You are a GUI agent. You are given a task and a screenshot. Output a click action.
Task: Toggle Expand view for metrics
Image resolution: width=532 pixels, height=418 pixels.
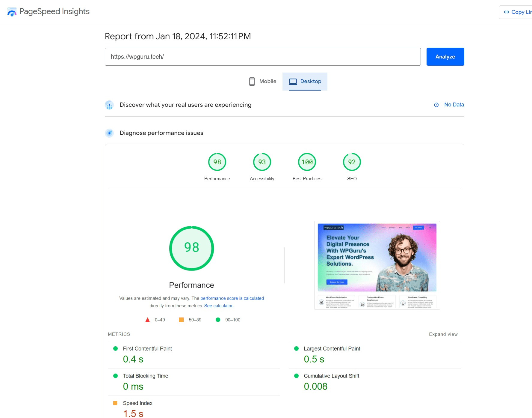pyautogui.click(x=443, y=334)
